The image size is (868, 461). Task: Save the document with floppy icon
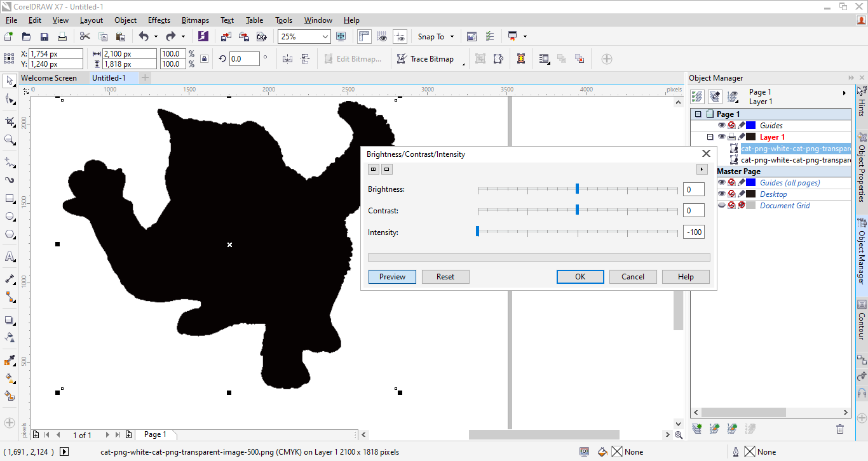tap(44, 36)
